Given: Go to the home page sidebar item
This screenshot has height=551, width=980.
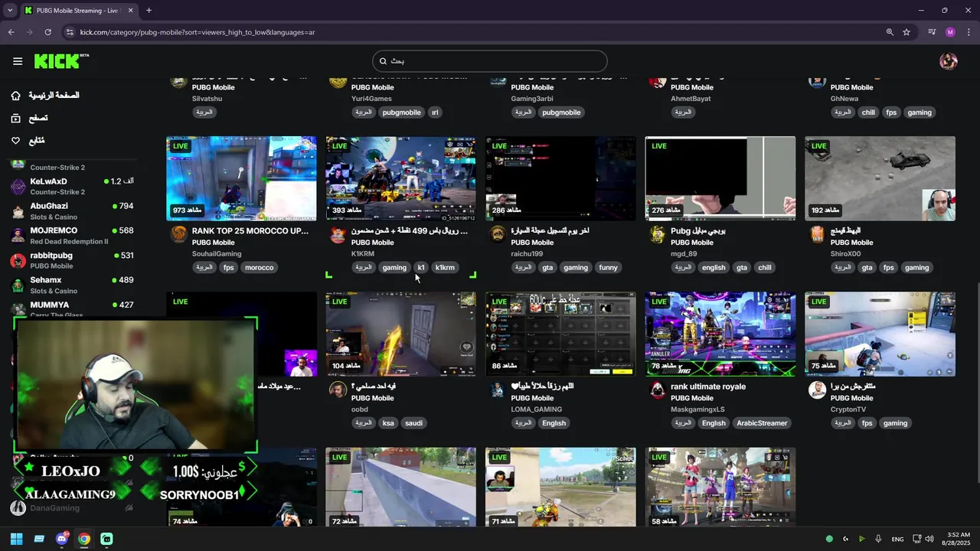Looking at the screenshot, I should 45,96.
